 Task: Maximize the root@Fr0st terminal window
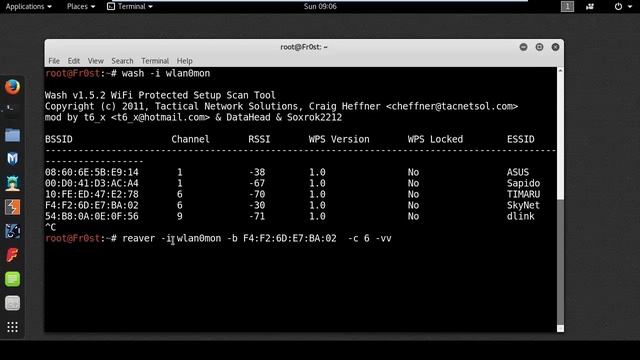click(539, 47)
